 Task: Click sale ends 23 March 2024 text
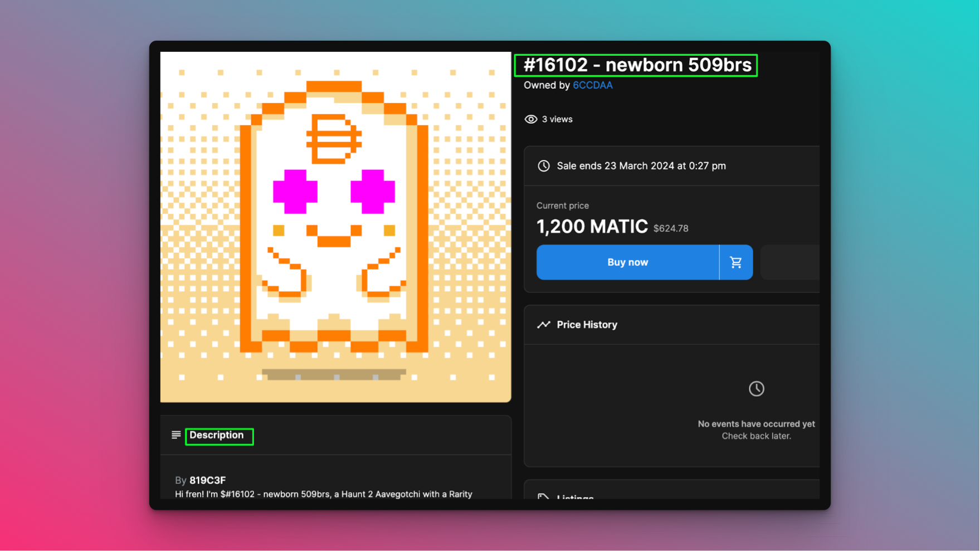[641, 166]
